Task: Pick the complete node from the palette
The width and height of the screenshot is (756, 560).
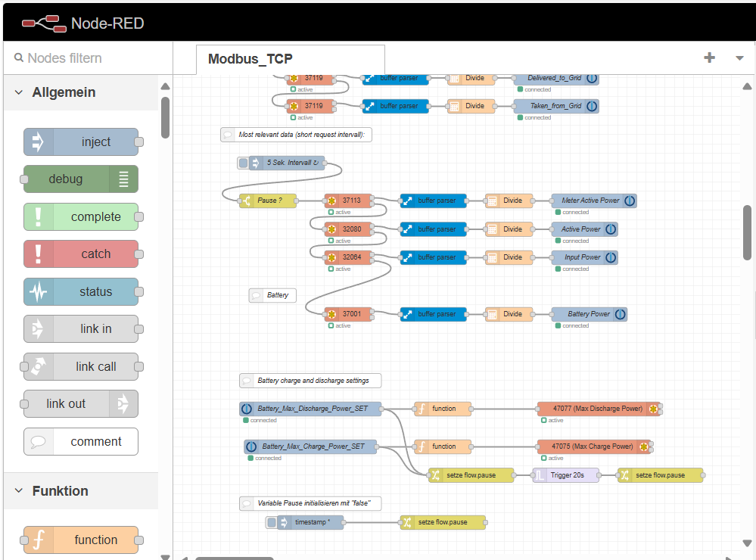Action: tap(81, 216)
